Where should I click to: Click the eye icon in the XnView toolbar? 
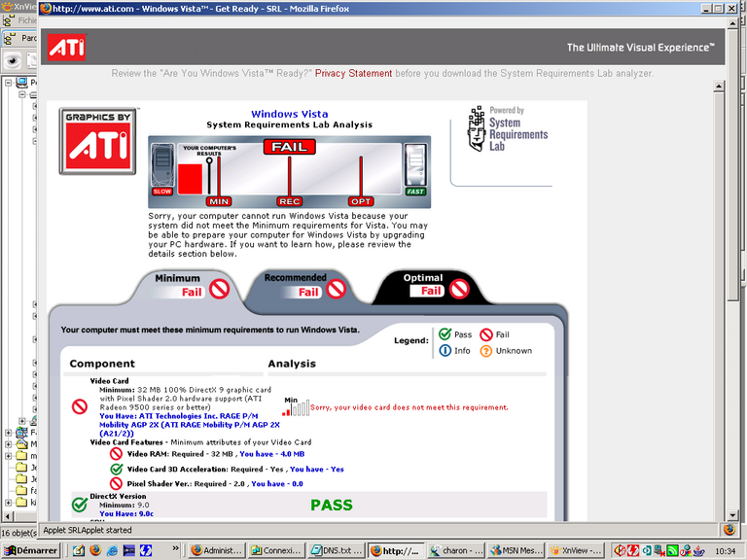click(13, 60)
